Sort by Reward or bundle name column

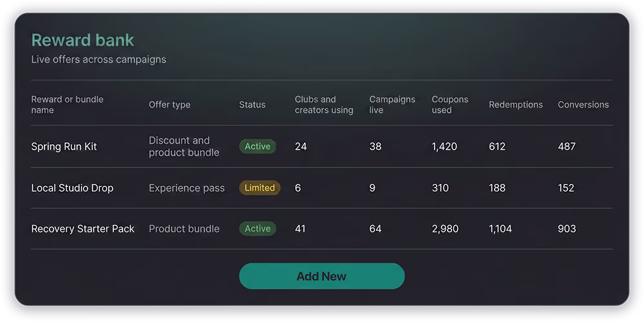[x=67, y=104]
